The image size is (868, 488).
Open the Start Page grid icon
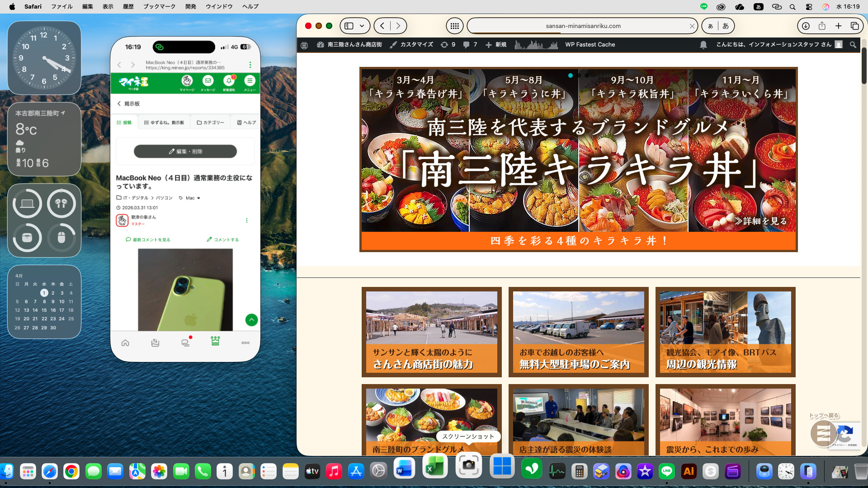click(454, 26)
